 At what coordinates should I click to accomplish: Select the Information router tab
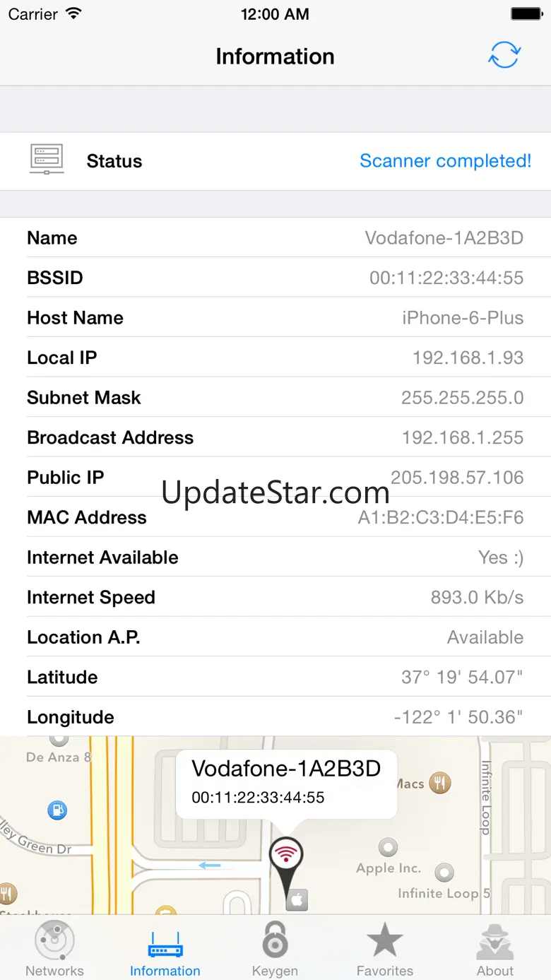tap(165, 949)
